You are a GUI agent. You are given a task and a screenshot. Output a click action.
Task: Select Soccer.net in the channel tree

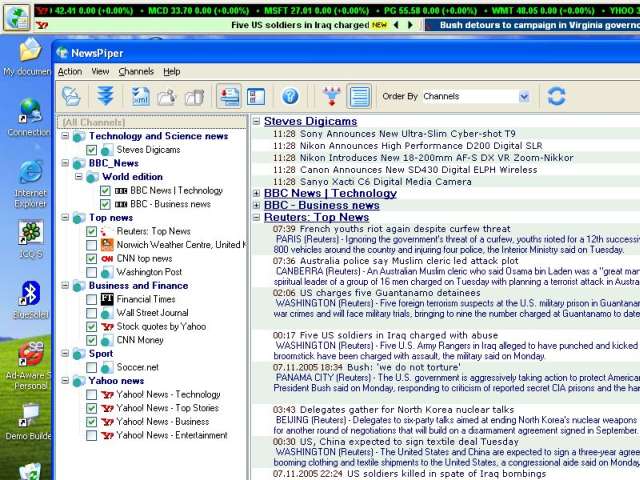138,367
